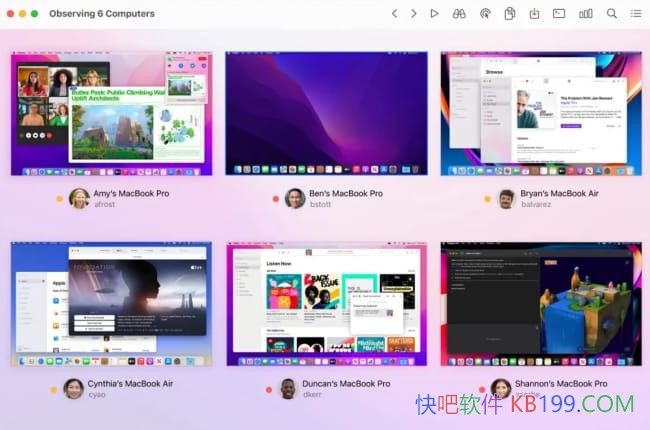Image resolution: width=650 pixels, height=430 pixels.
Task: Go to the previous page of computers
Action: pos(394,14)
